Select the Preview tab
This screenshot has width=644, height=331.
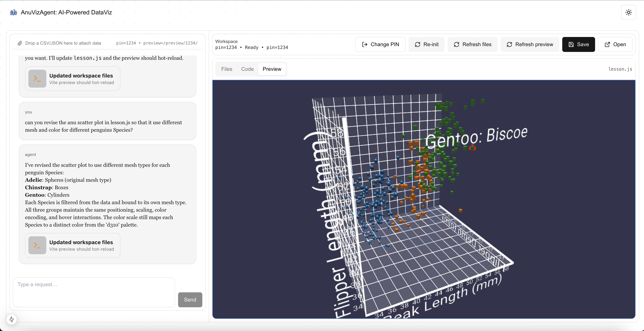tap(272, 69)
